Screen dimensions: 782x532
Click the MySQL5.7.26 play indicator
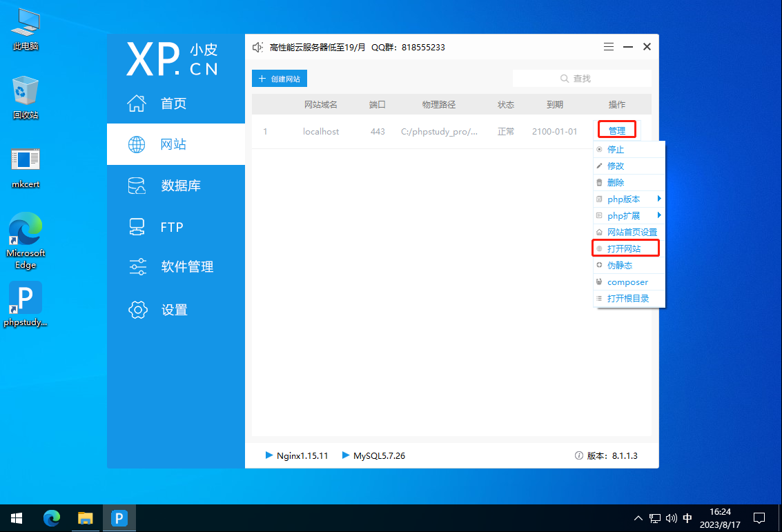pyautogui.click(x=346, y=455)
